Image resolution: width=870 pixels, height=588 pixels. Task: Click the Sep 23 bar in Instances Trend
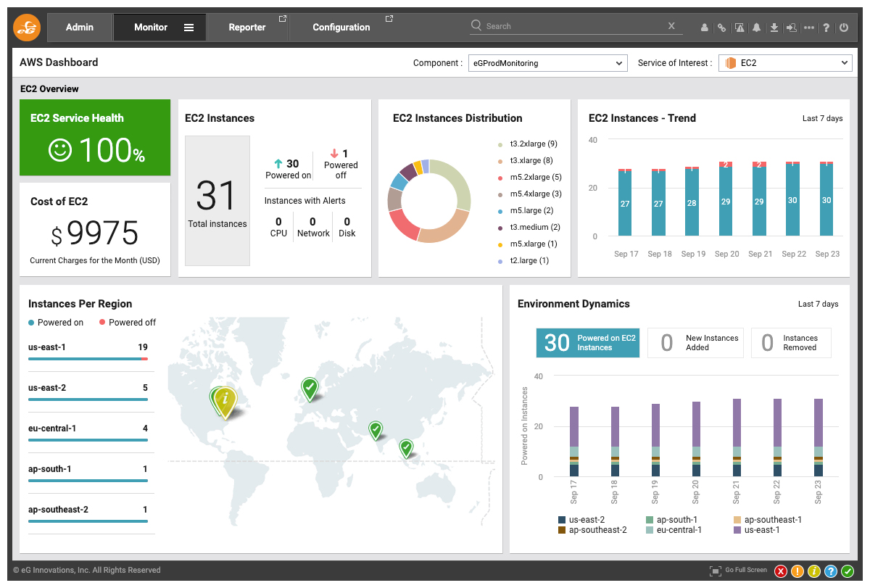(x=826, y=199)
